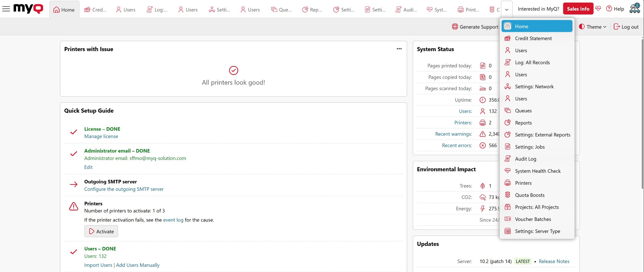The width and height of the screenshot is (644, 272).
Task: Open Configure the outgoing SMTP server link
Action: point(124,189)
